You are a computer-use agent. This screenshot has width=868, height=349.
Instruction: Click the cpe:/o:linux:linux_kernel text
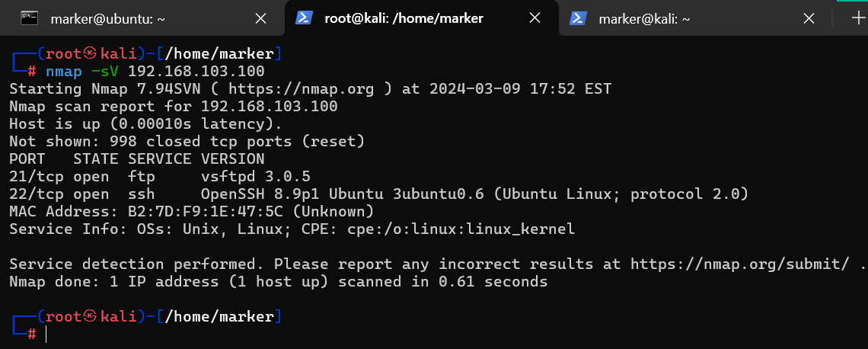click(461, 229)
